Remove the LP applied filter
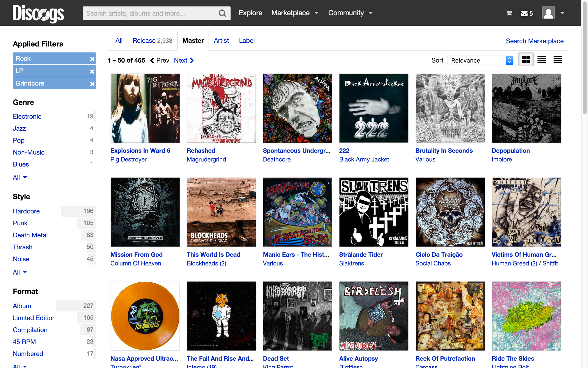Image resolution: width=588 pixels, height=368 pixels. 92,71
